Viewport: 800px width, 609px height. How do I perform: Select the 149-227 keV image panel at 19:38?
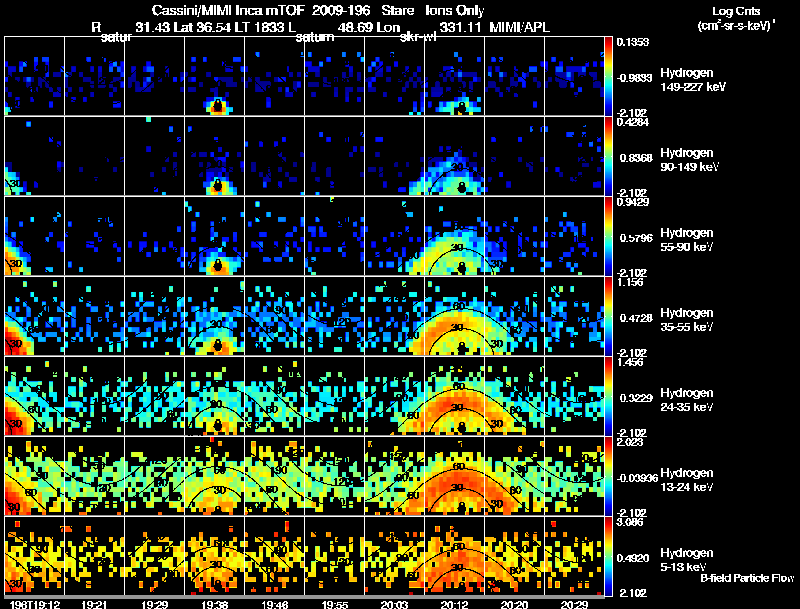pos(215,76)
